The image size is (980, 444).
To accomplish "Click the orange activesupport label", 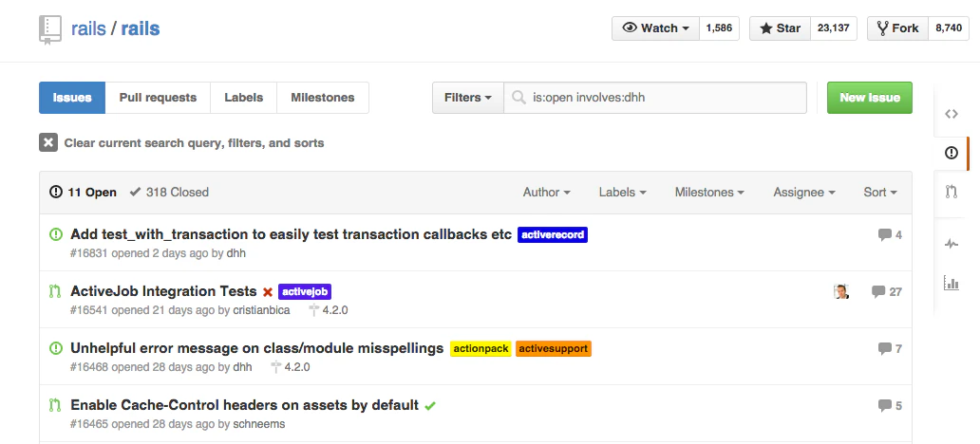I will (x=553, y=348).
